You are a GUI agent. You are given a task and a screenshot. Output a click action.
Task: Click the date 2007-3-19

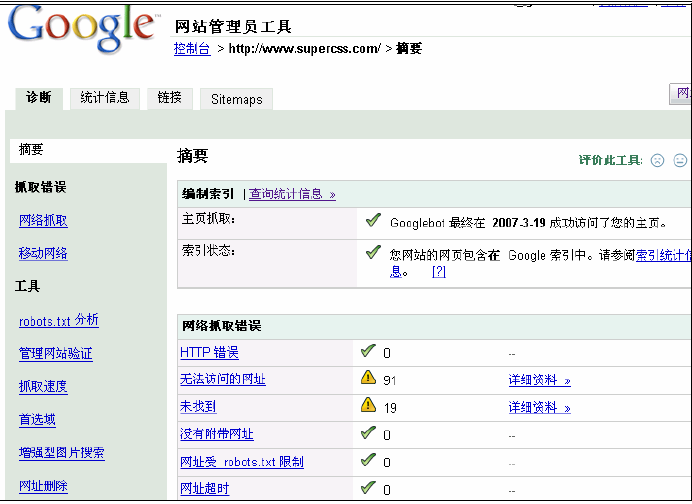point(519,223)
